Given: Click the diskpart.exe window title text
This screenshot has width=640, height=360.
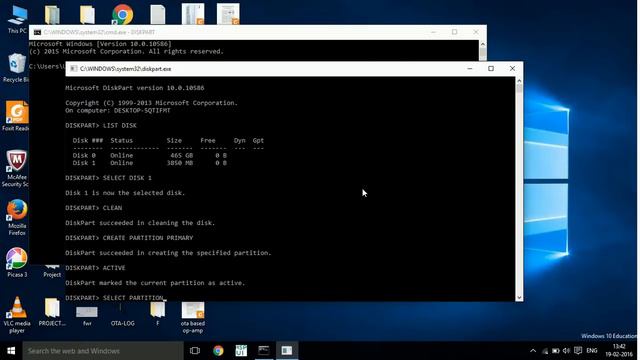Looking at the screenshot, I should point(125,69).
